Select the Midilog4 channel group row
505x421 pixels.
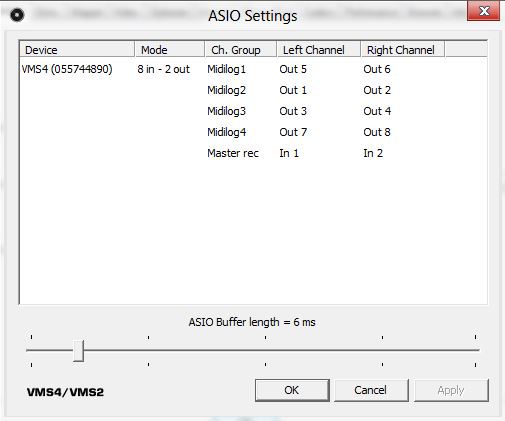coord(226,132)
